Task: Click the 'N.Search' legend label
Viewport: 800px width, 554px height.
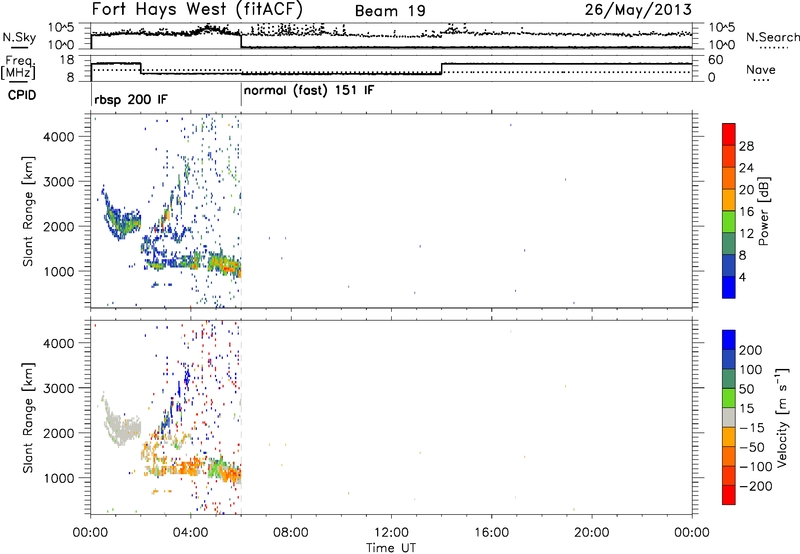Action: (772, 37)
